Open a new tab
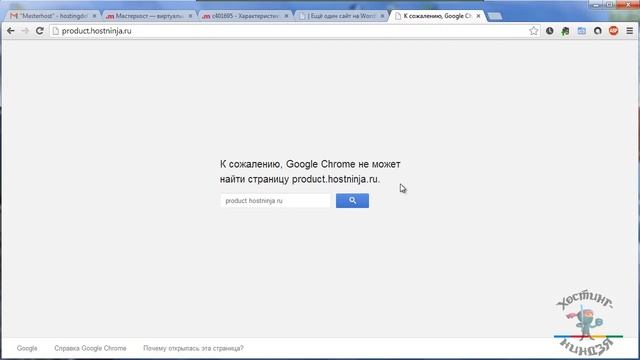 click(x=495, y=16)
